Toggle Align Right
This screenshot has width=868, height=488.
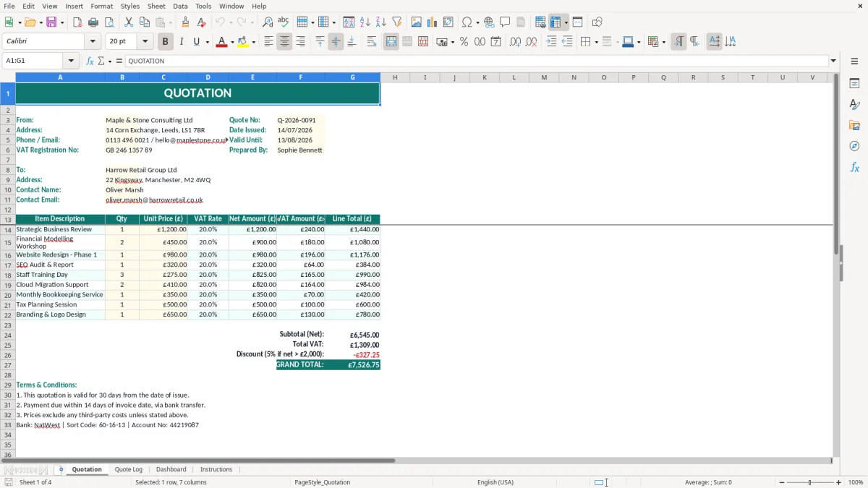300,42
